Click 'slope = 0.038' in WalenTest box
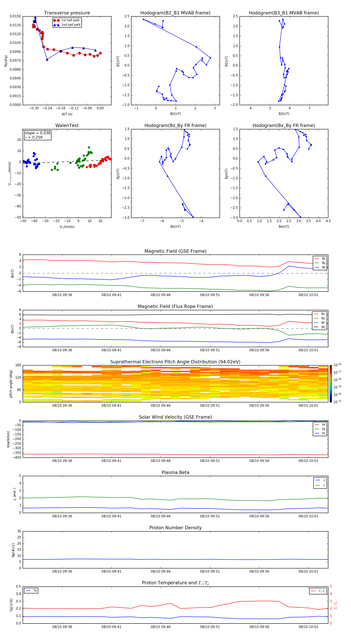The width and height of the screenshot is (351, 644). (x=37, y=133)
